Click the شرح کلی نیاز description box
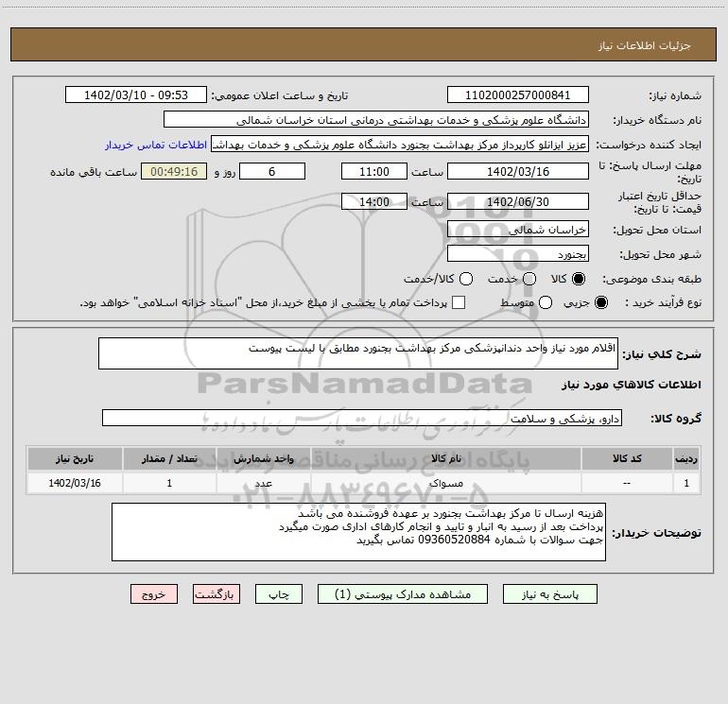 pos(358,353)
